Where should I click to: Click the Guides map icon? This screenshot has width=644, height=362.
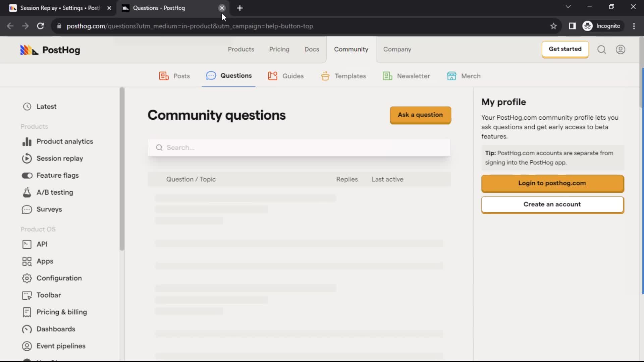click(273, 76)
